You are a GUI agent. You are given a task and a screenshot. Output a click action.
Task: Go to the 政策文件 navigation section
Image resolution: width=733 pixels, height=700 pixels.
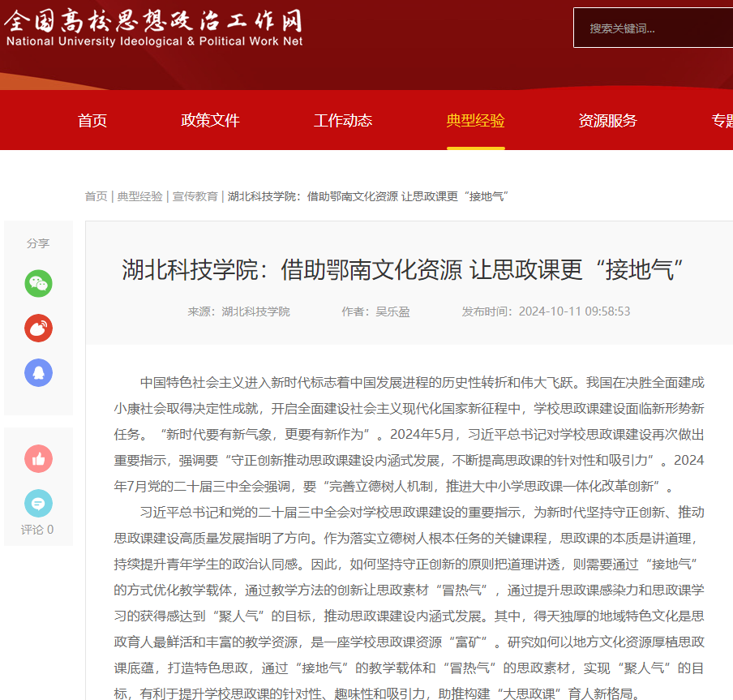pos(210,121)
